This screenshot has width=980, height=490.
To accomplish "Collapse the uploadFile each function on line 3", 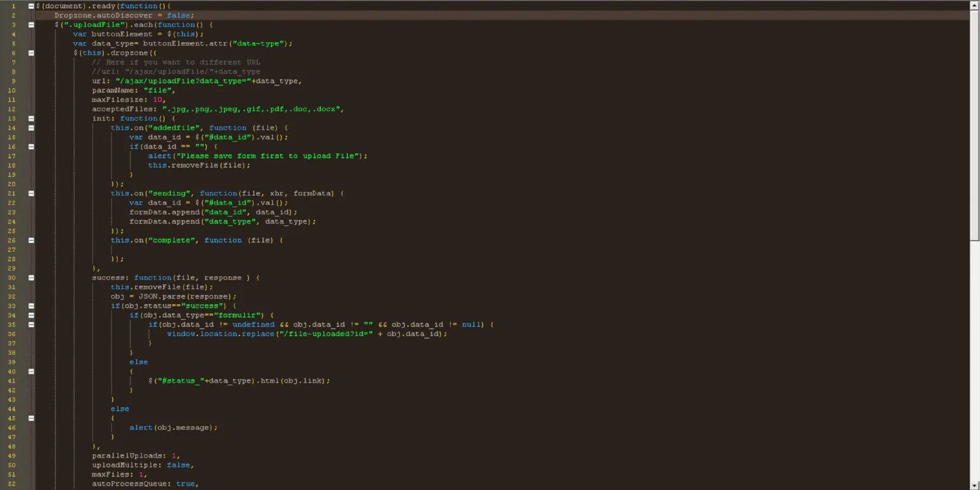I will coord(31,24).
